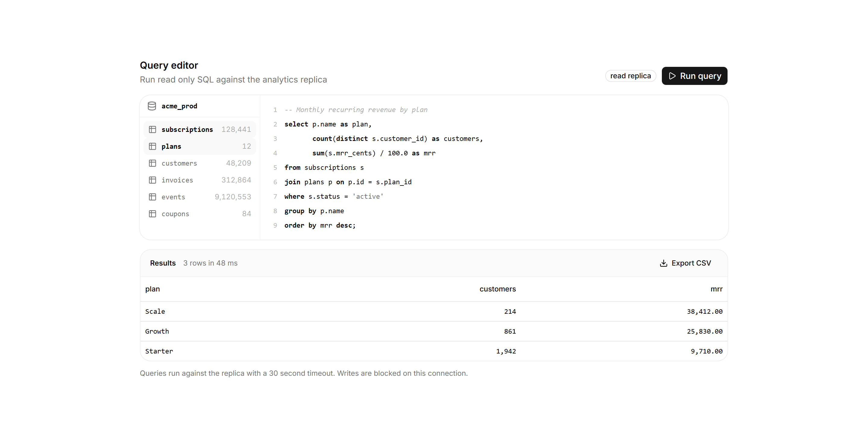Click the 'group by p.name' line

click(314, 211)
